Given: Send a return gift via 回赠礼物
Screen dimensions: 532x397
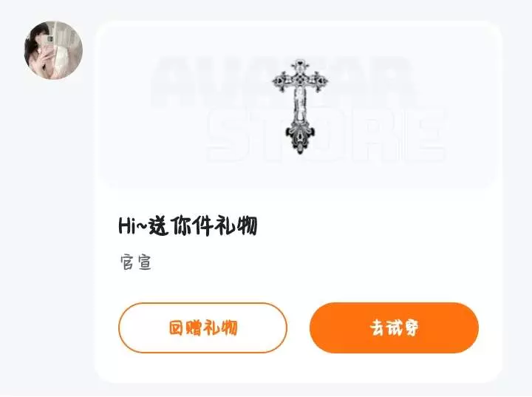Looking at the screenshot, I should point(203,328).
